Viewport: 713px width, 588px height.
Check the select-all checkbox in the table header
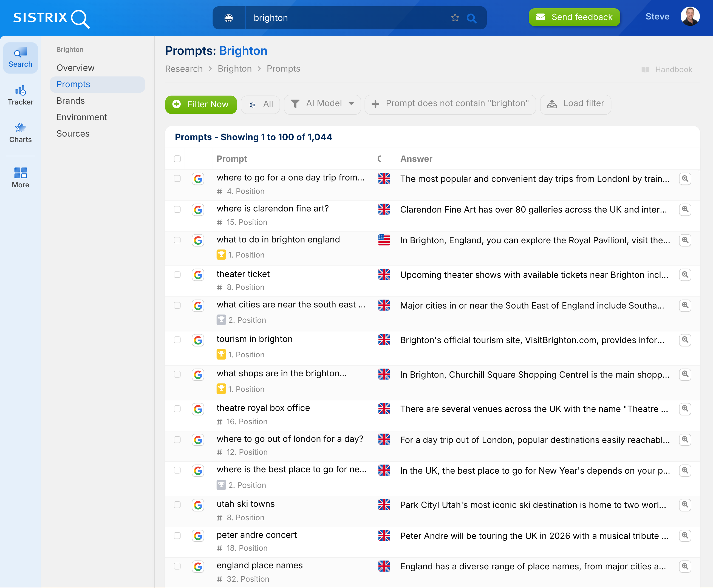pos(177,159)
